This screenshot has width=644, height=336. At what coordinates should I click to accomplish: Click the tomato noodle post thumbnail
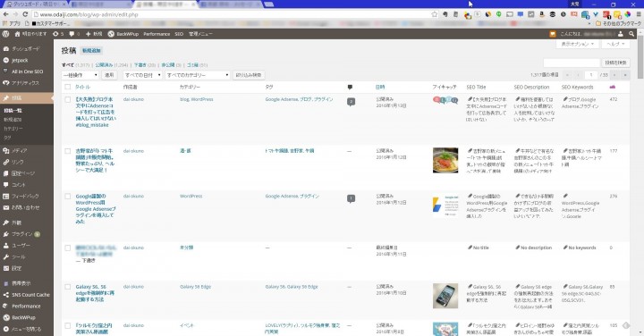[x=445, y=161]
